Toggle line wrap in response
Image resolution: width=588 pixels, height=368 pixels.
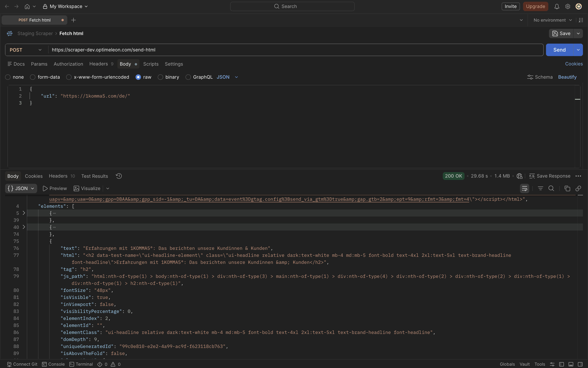(525, 188)
